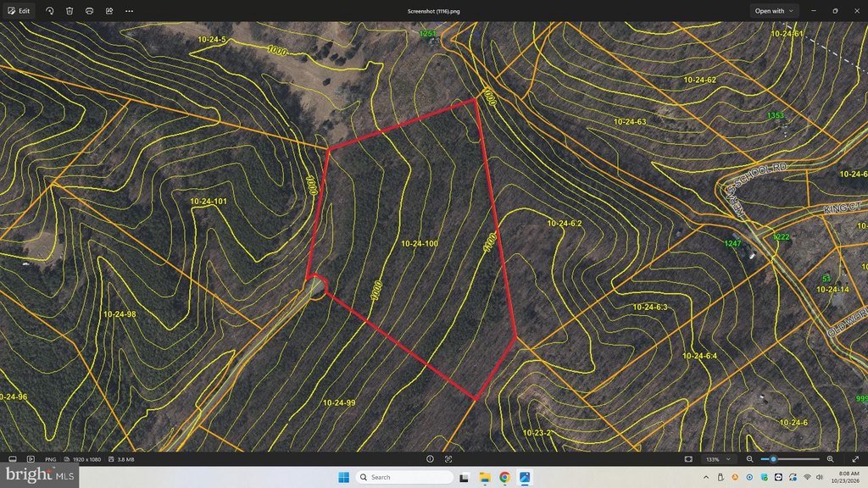This screenshot has height=488, width=868.
Task: Click parcel label 10-24-6.4 on the map
Action: click(x=699, y=356)
